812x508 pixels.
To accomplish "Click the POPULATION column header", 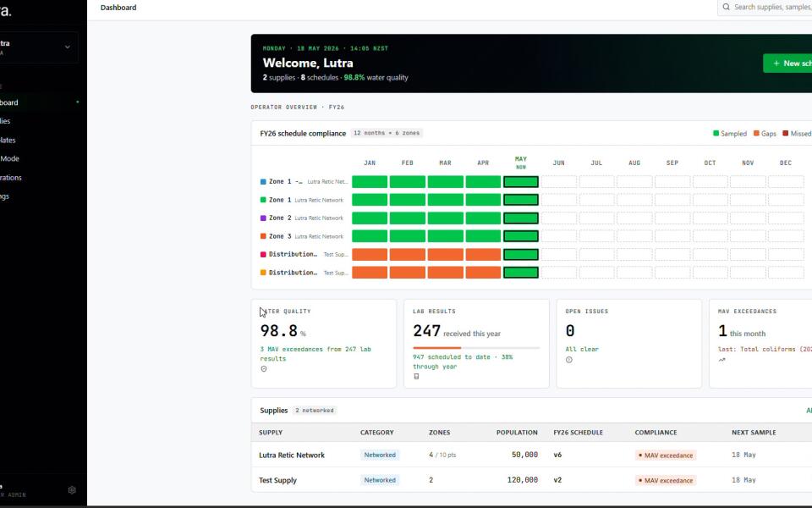I will click(517, 433).
